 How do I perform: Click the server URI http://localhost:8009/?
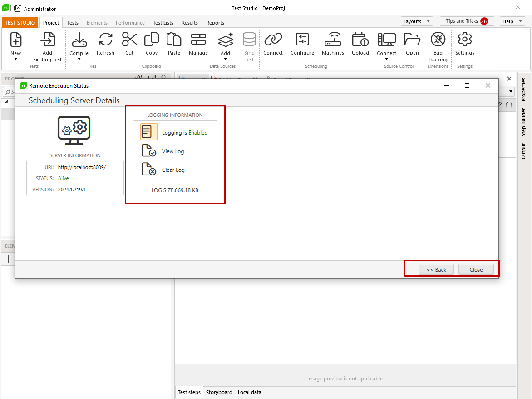(x=82, y=167)
